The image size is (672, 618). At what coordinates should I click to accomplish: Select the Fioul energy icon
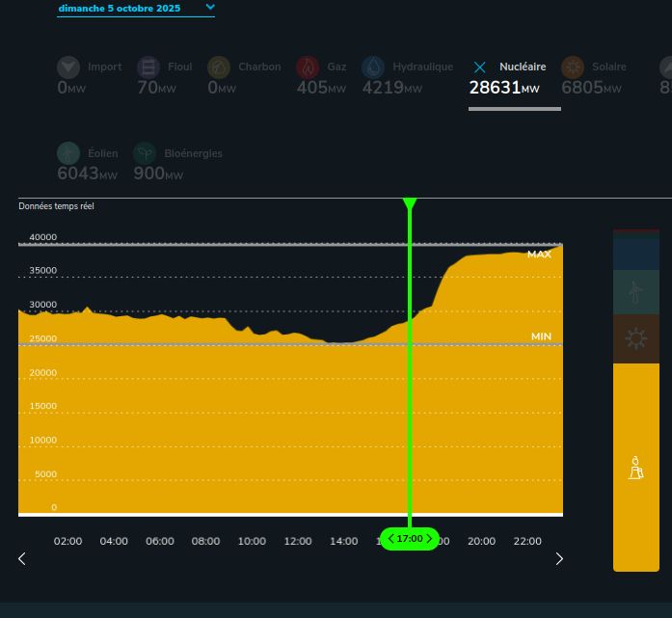[x=148, y=67]
